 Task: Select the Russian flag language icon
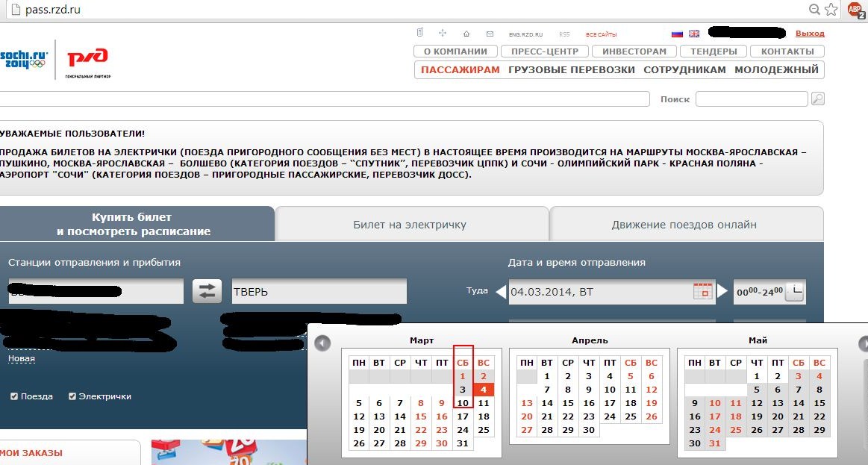pyautogui.click(x=677, y=34)
